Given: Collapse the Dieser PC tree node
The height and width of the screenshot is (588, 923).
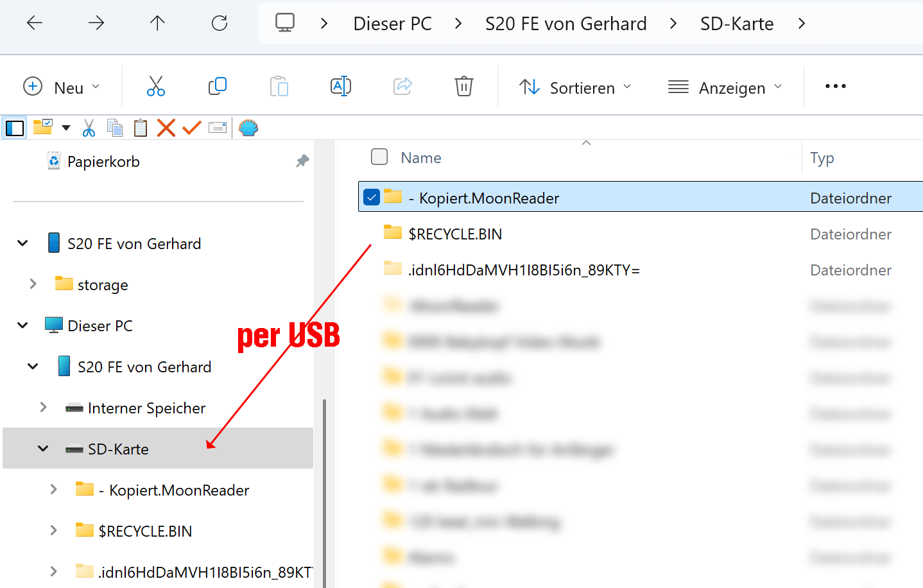Looking at the screenshot, I should (x=22, y=325).
